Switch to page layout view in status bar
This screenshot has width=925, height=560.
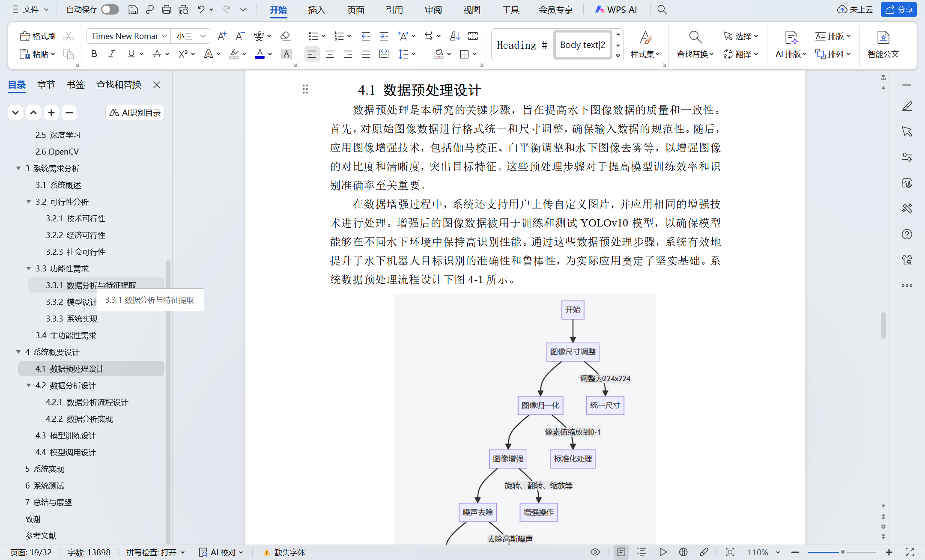[621, 552]
